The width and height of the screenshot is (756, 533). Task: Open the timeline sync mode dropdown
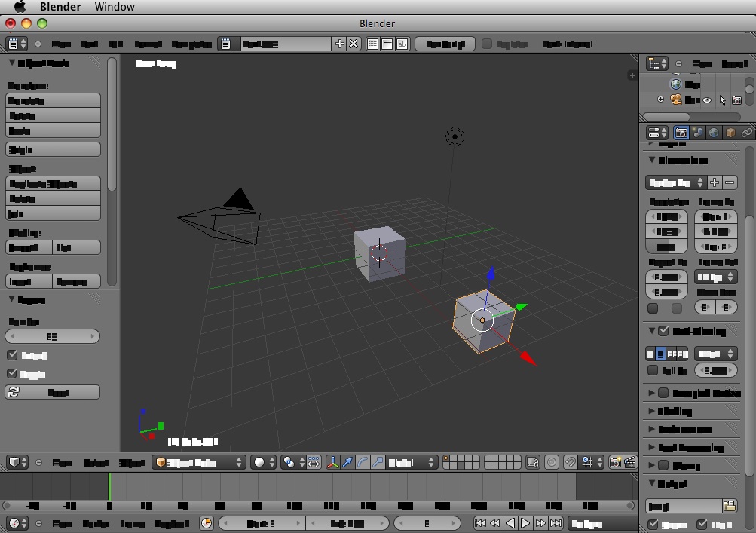(x=601, y=523)
